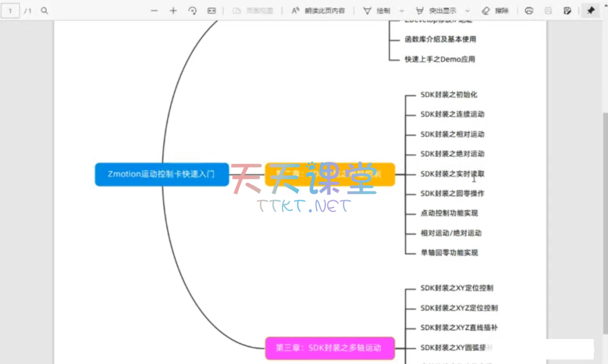This screenshot has width=608, height=364.
Task: Zoom out with the minus icon
Action: click(154, 11)
